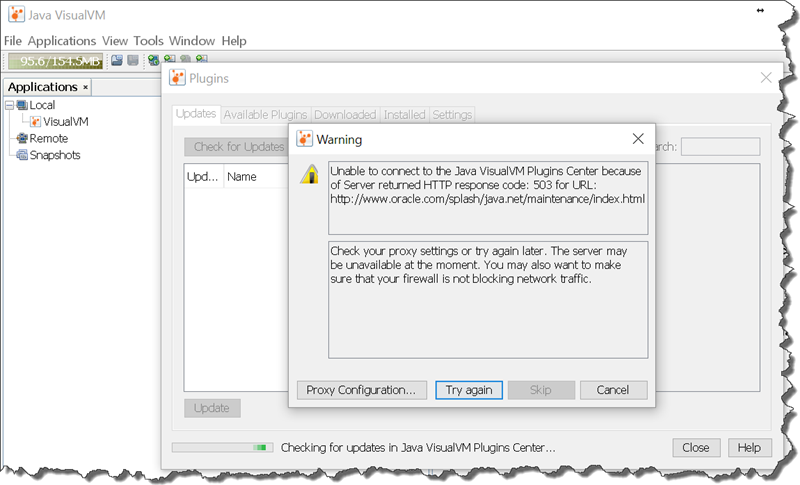Click the Upd... column header
The image size is (800, 485).
click(203, 176)
